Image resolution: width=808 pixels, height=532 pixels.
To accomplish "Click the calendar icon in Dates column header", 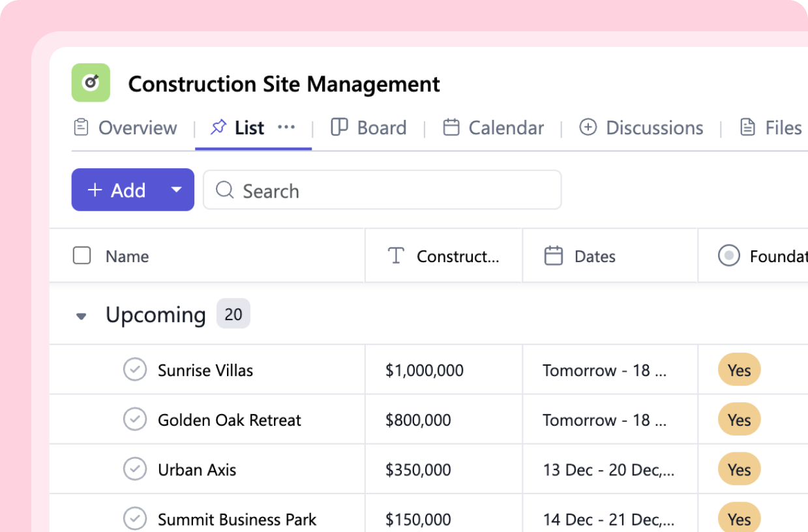I will coord(554,256).
